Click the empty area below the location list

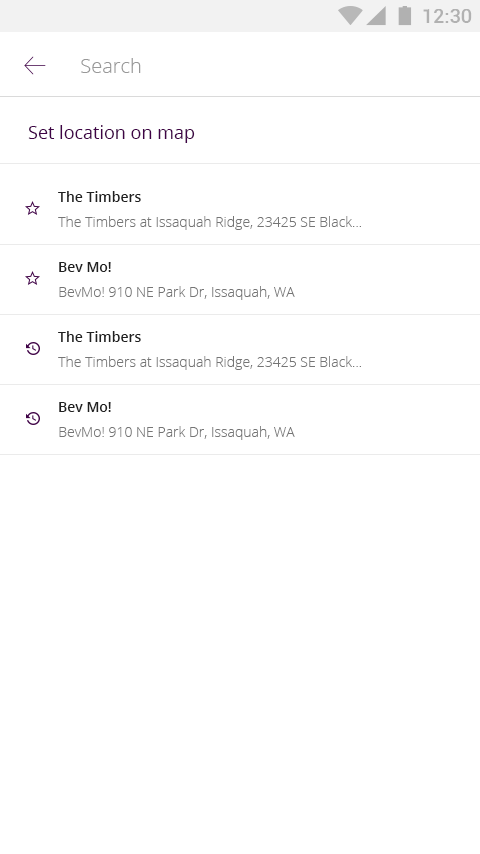[240, 654]
